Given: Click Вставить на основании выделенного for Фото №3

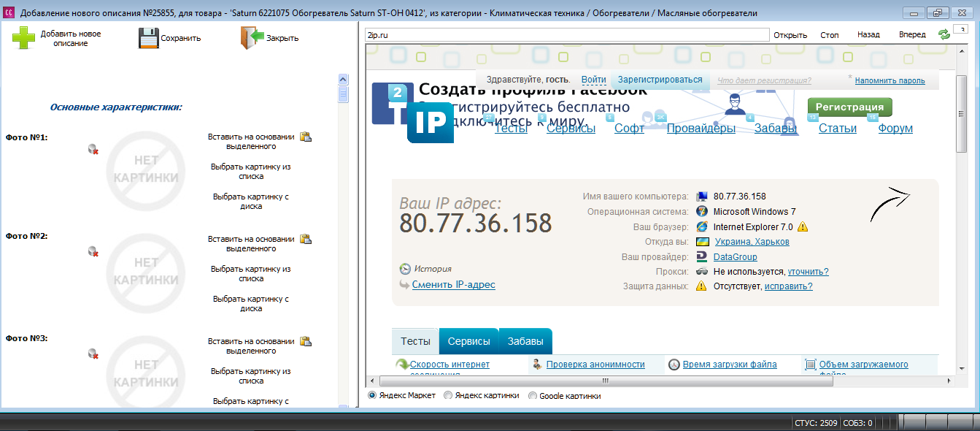Looking at the screenshot, I should click(251, 346).
